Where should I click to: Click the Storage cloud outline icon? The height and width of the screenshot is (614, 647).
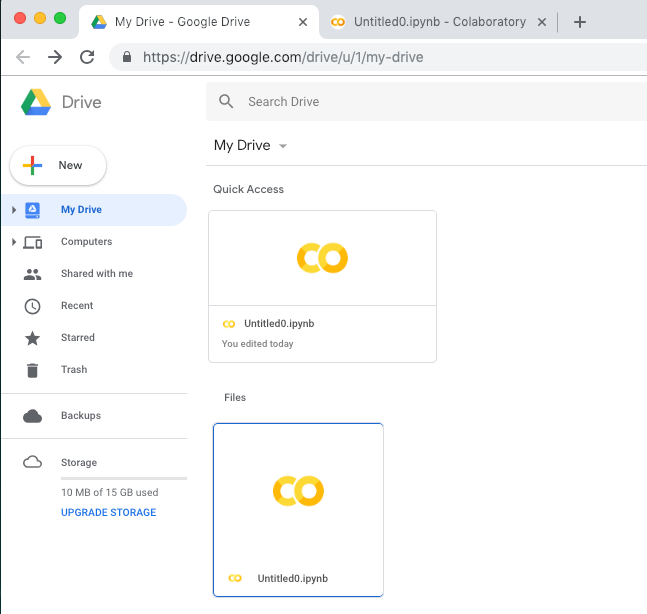[x=32, y=462]
